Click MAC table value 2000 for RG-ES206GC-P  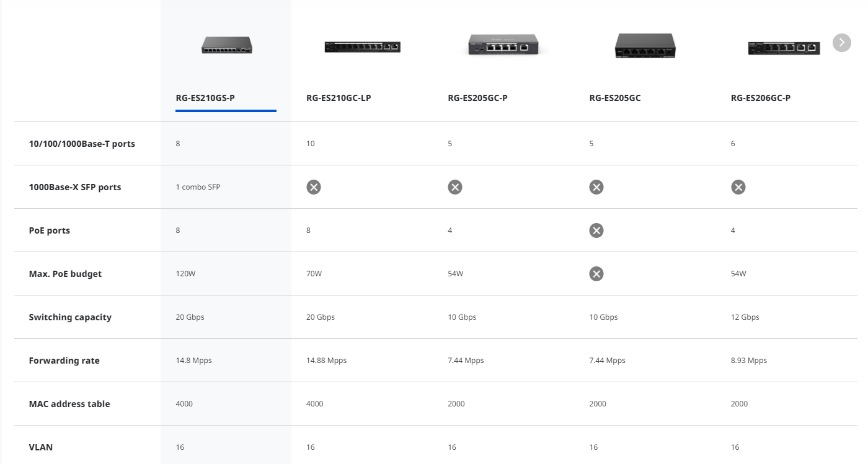point(739,404)
